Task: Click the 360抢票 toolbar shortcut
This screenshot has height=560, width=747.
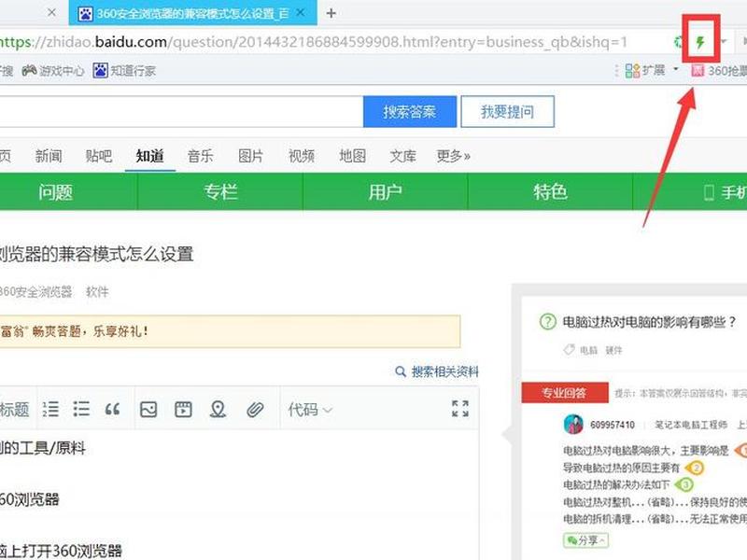Action: [x=719, y=71]
